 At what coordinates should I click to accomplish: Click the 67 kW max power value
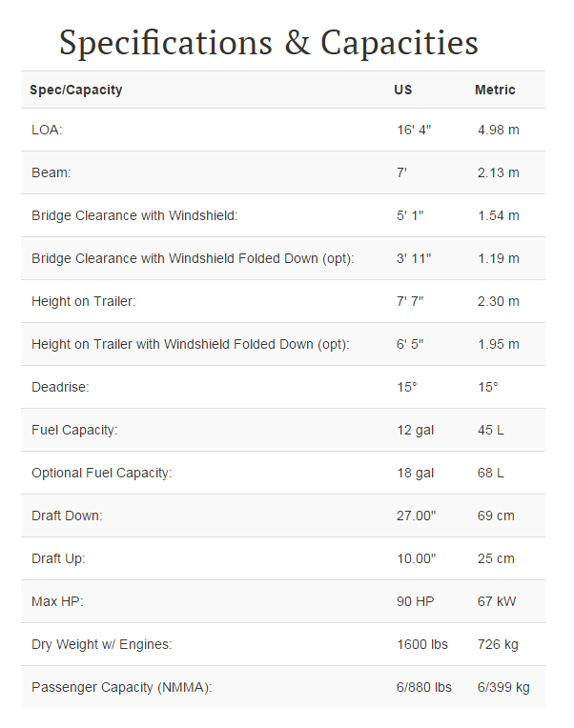tap(497, 601)
